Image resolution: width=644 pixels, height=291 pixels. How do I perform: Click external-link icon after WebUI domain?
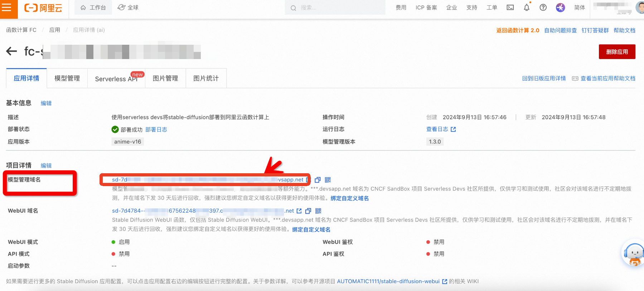click(x=299, y=211)
